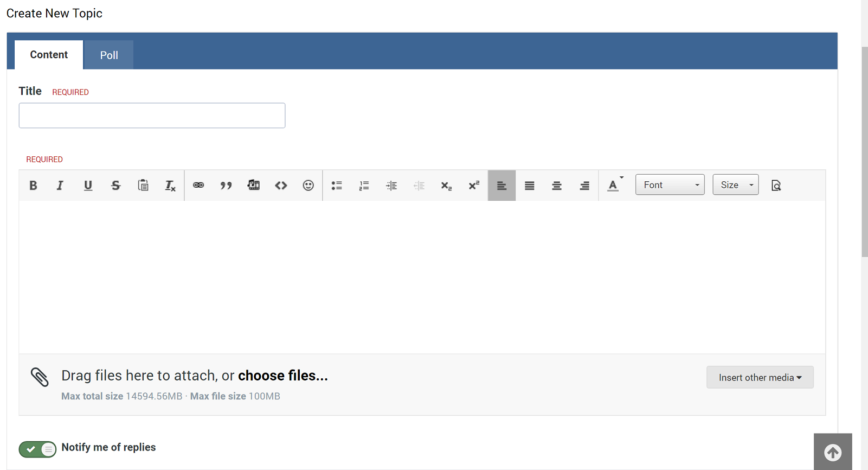Select the Content tab
The image size is (868, 470).
49,55
